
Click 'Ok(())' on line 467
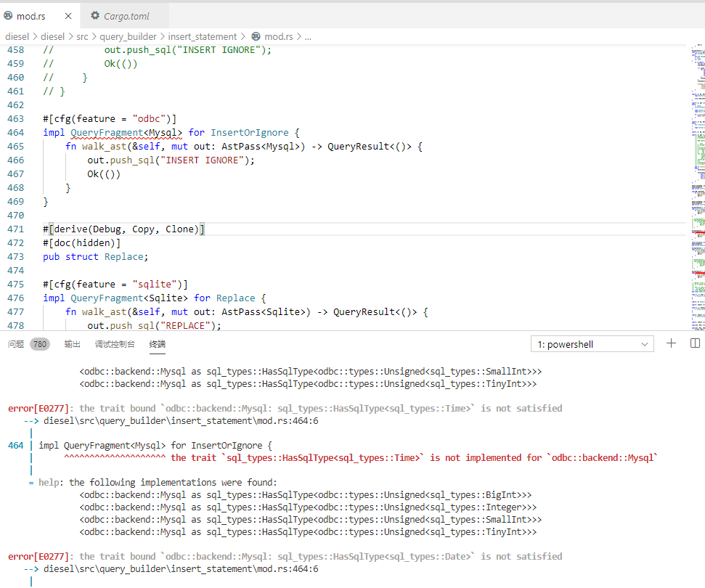[104, 174]
